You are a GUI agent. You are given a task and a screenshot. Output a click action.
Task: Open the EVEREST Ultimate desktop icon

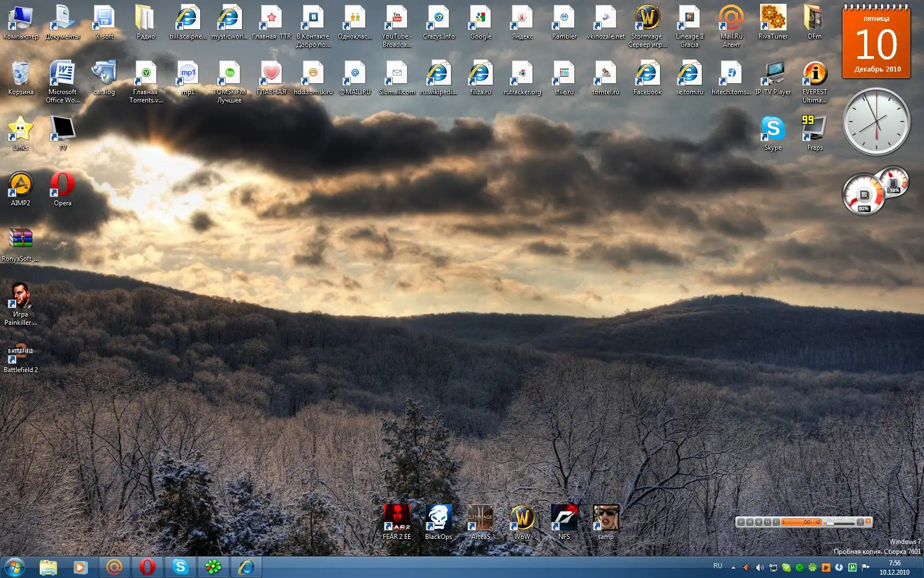click(x=815, y=73)
